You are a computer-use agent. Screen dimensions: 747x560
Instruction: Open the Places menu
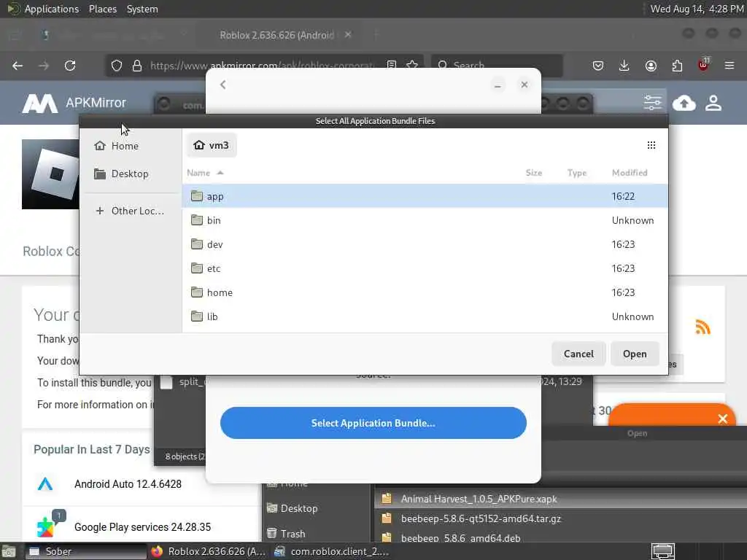[102, 9]
